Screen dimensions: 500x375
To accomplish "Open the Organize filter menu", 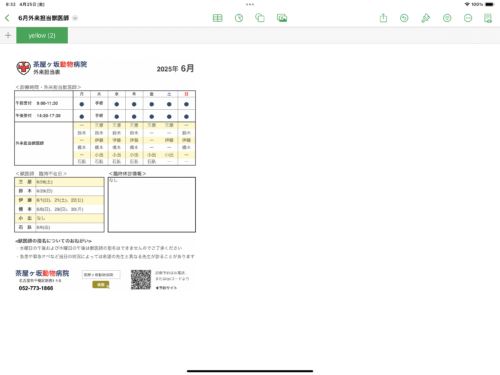I will 447,18.
